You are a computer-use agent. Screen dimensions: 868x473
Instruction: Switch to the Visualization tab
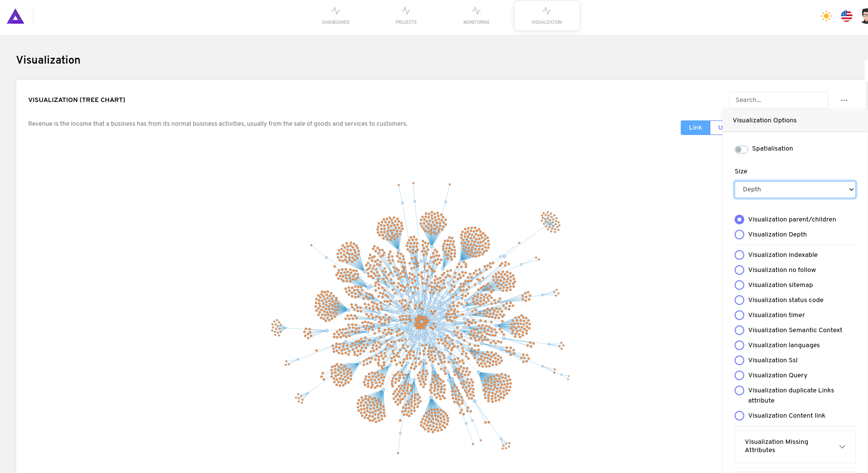coord(546,16)
